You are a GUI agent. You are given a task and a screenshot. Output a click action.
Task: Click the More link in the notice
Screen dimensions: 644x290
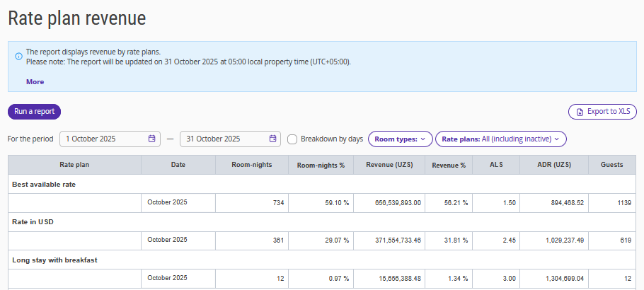pos(35,82)
